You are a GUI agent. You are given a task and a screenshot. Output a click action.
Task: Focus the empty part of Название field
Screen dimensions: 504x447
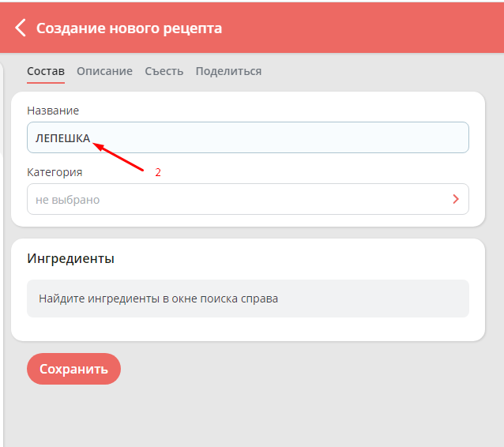point(316,137)
